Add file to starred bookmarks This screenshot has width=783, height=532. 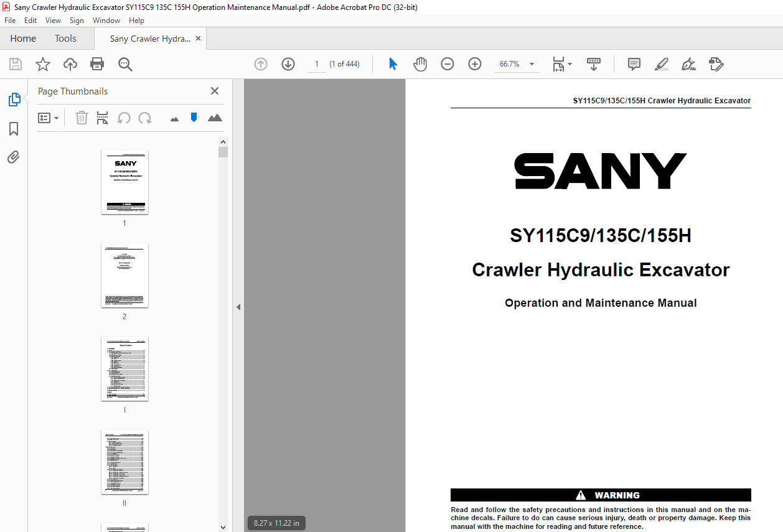43,64
